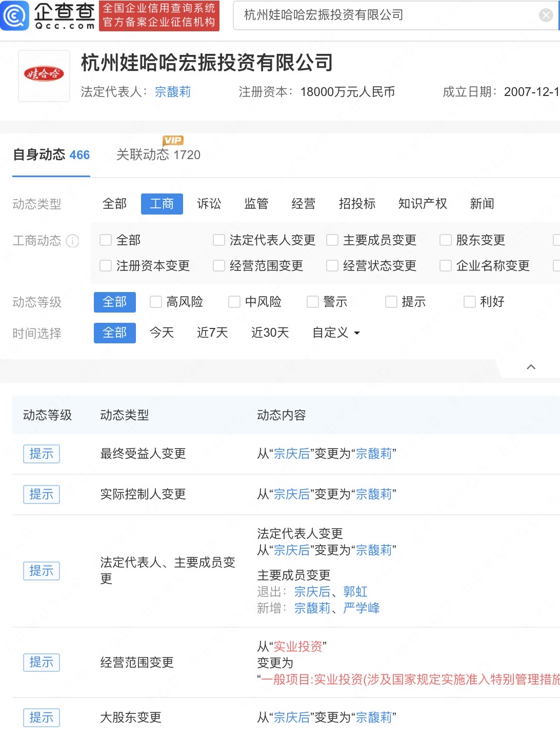The width and height of the screenshot is (560, 737).
Task: Check 经营范围变更 checkbox
Action: point(219,265)
